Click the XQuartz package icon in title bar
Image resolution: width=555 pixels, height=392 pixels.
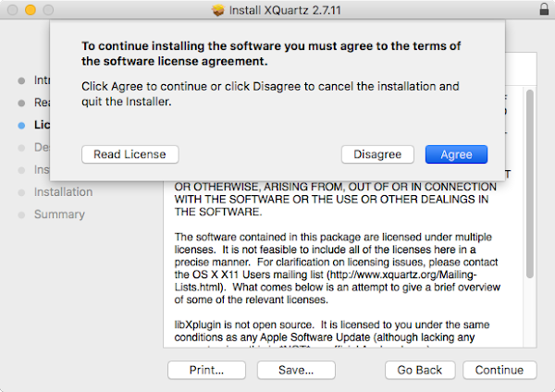[x=218, y=10]
